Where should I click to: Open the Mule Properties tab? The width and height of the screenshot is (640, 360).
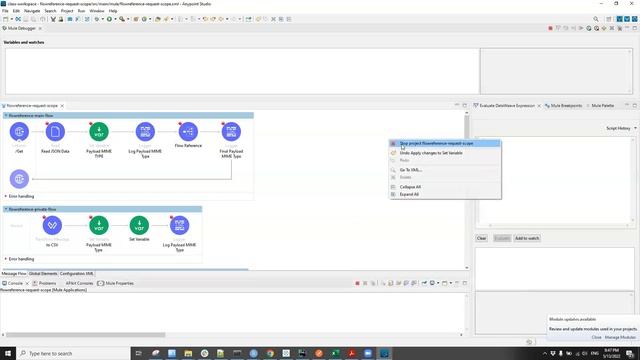116,283
